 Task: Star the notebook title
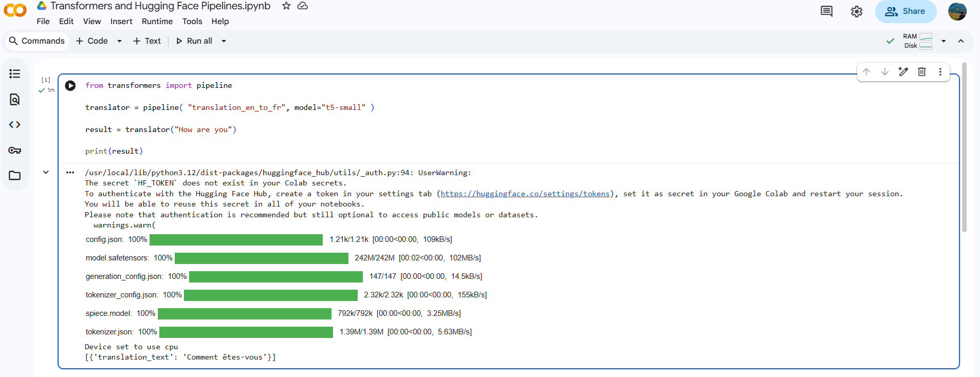click(286, 6)
